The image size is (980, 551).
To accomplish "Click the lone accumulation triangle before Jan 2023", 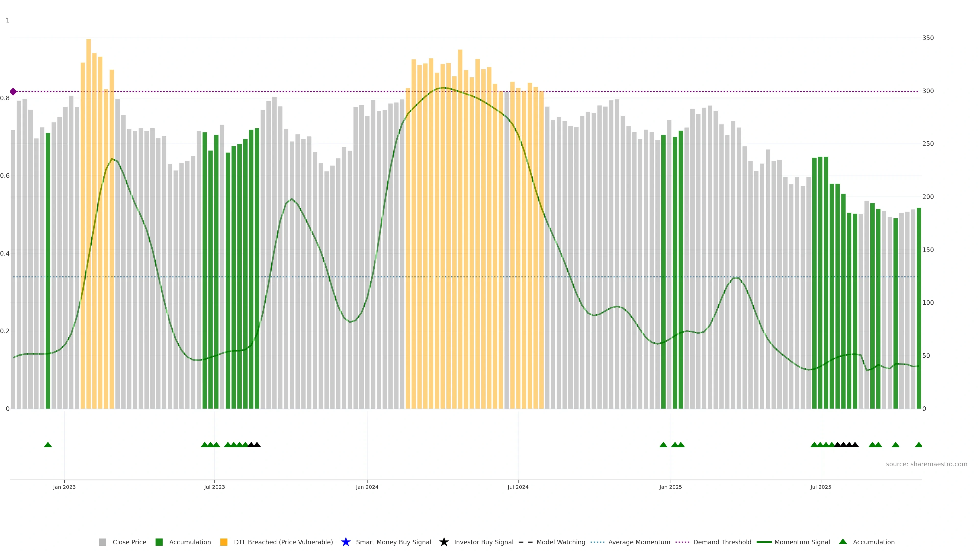I will (48, 445).
